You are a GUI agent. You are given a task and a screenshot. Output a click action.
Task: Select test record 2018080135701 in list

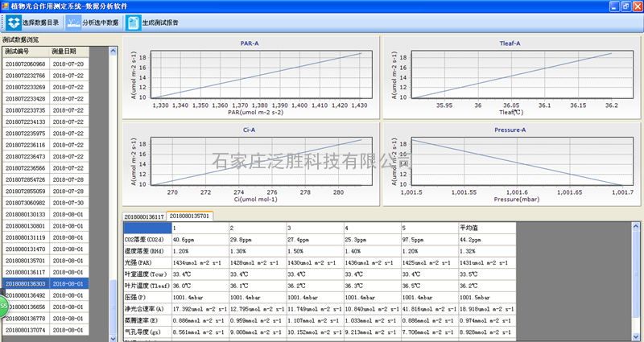[46, 260]
